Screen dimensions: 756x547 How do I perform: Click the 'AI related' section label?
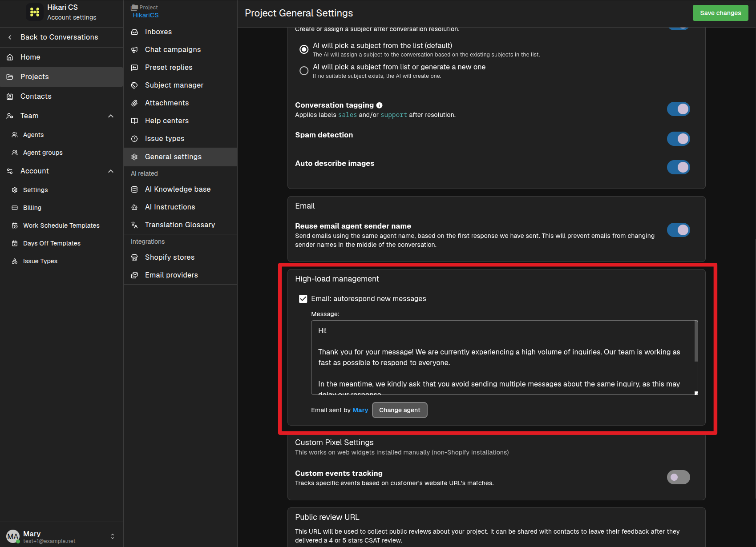[x=144, y=173]
